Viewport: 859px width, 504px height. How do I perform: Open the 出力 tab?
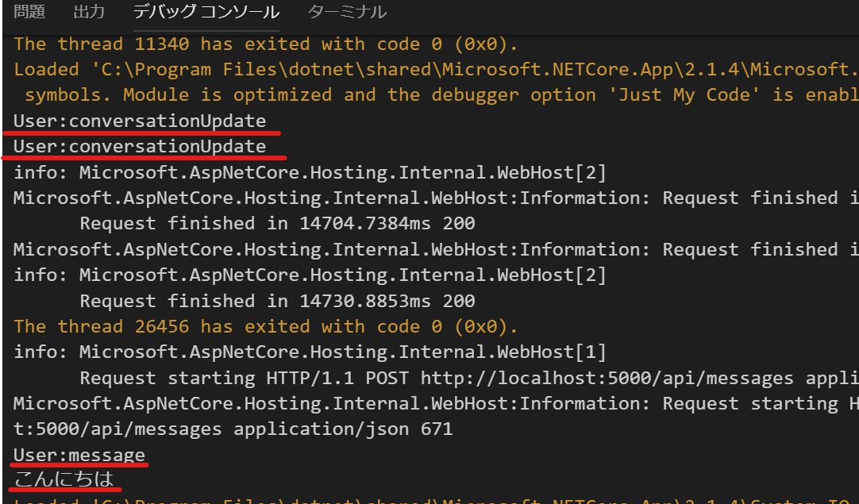pos(88,12)
